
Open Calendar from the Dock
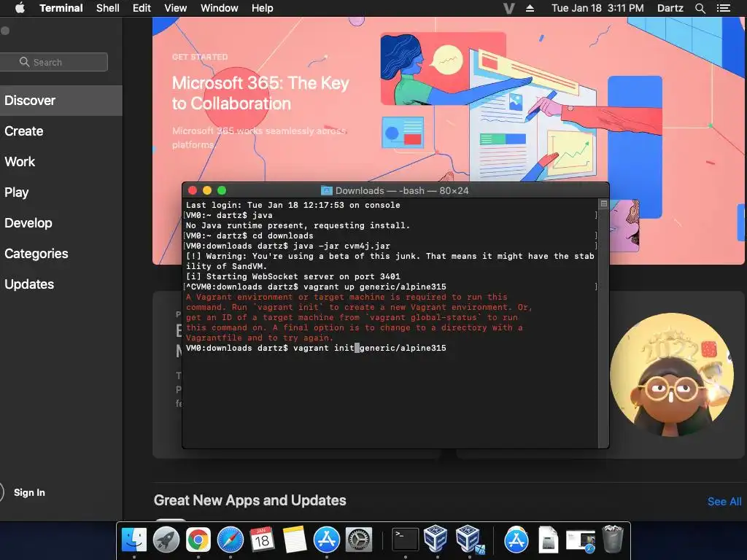(x=262, y=540)
